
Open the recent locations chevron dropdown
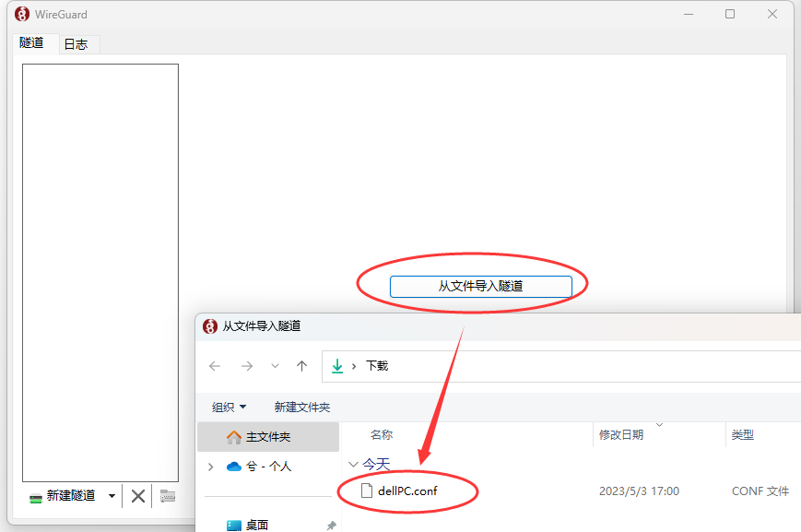click(x=275, y=366)
